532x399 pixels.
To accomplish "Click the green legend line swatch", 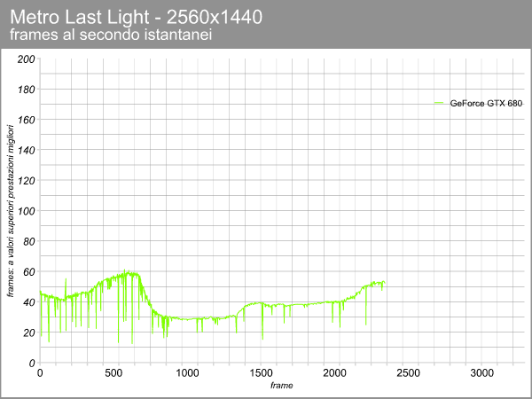I will (439, 103).
